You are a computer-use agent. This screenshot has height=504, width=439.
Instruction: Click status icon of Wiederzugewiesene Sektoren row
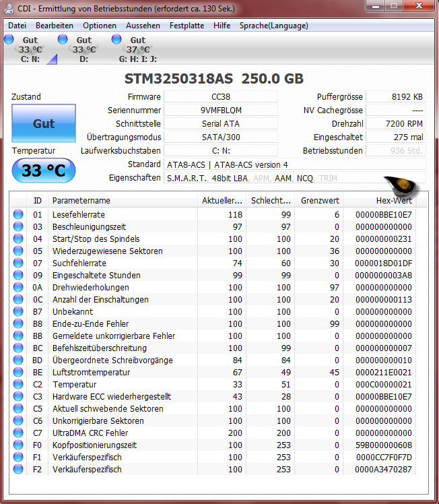click(18, 251)
